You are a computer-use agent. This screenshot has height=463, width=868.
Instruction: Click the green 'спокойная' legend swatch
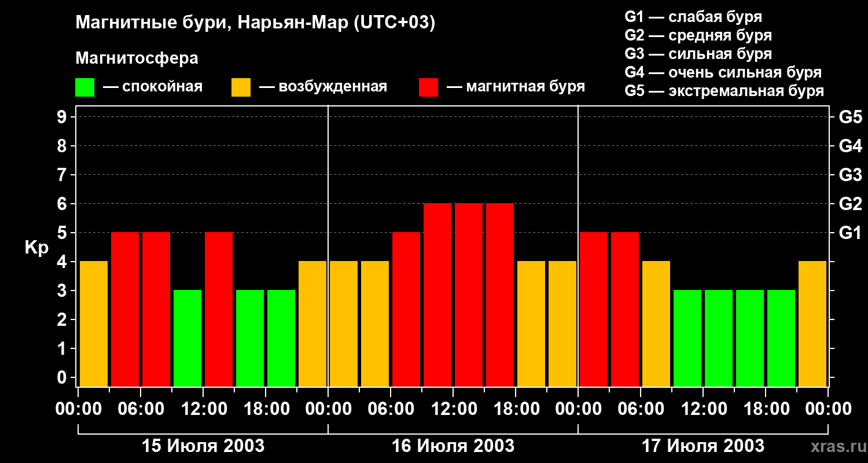84,87
